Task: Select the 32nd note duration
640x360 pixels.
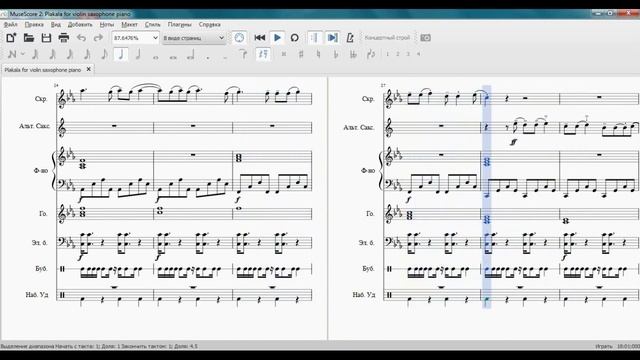Action: (70, 54)
